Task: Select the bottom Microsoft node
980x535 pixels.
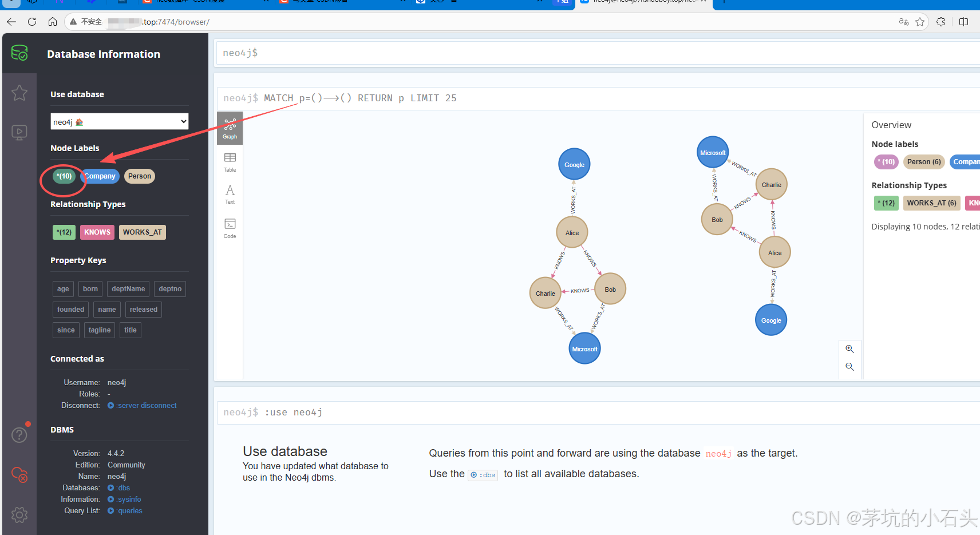Action: tap(584, 349)
